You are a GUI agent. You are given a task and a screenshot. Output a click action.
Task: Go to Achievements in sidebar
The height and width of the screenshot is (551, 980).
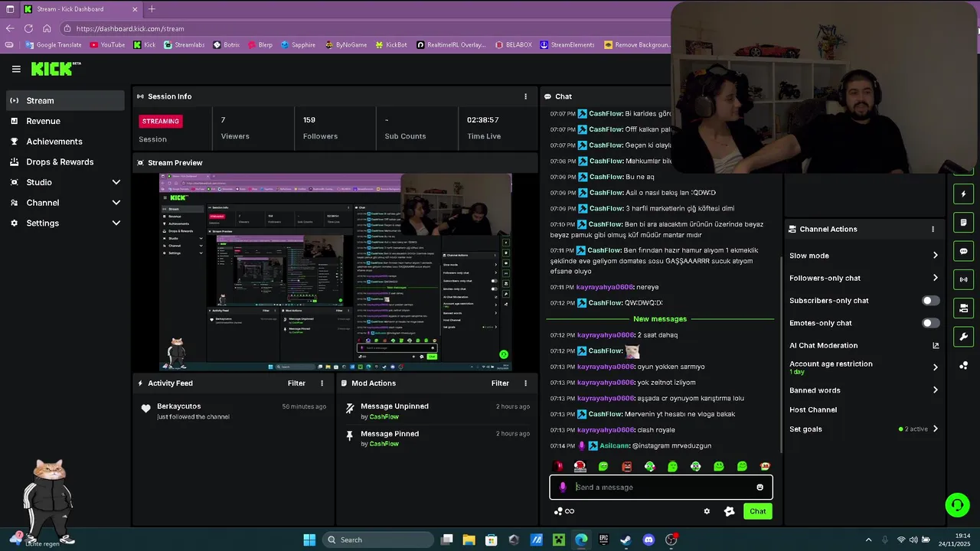tap(65, 142)
